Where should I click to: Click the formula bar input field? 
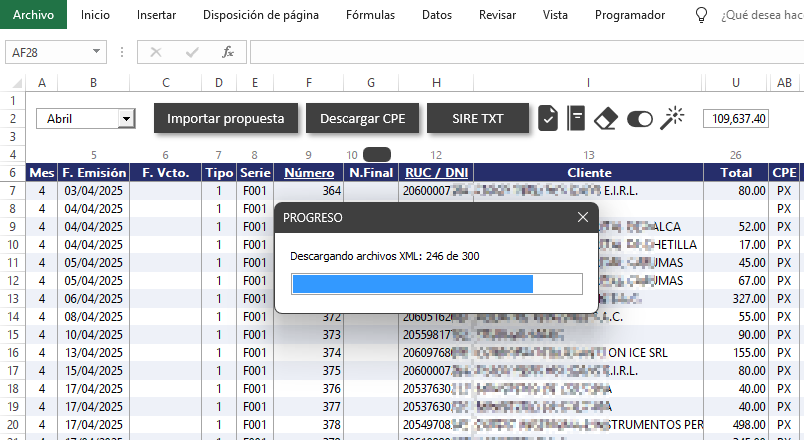point(527,52)
